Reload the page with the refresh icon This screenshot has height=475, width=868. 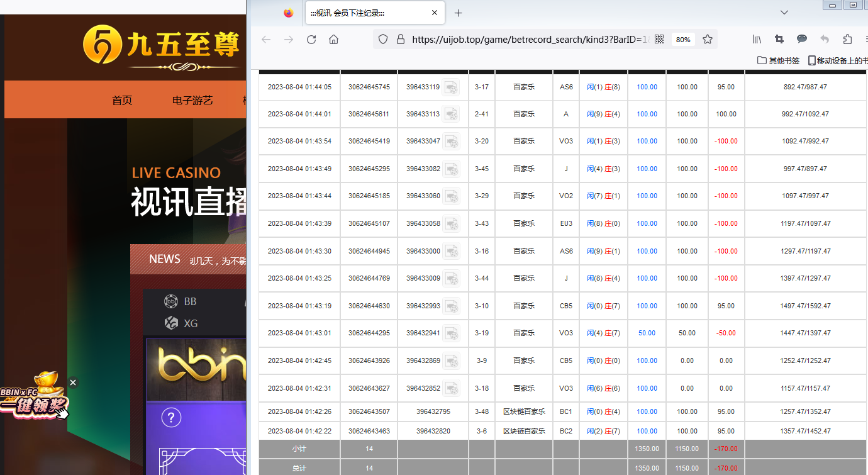coord(311,40)
